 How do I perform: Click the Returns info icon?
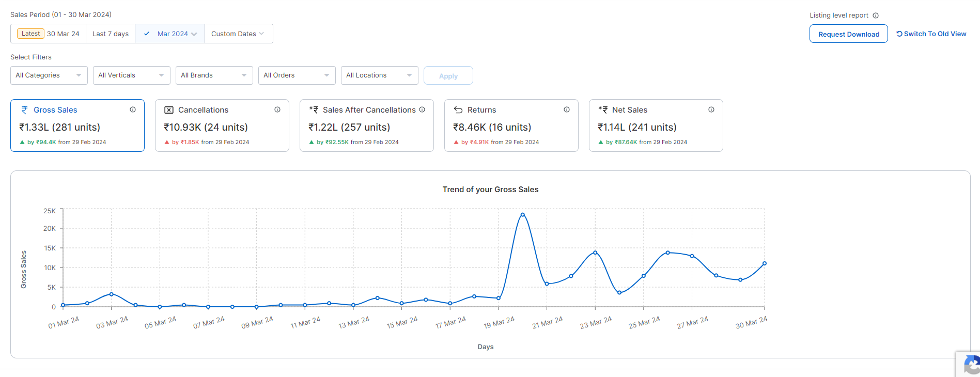coord(567,109)
